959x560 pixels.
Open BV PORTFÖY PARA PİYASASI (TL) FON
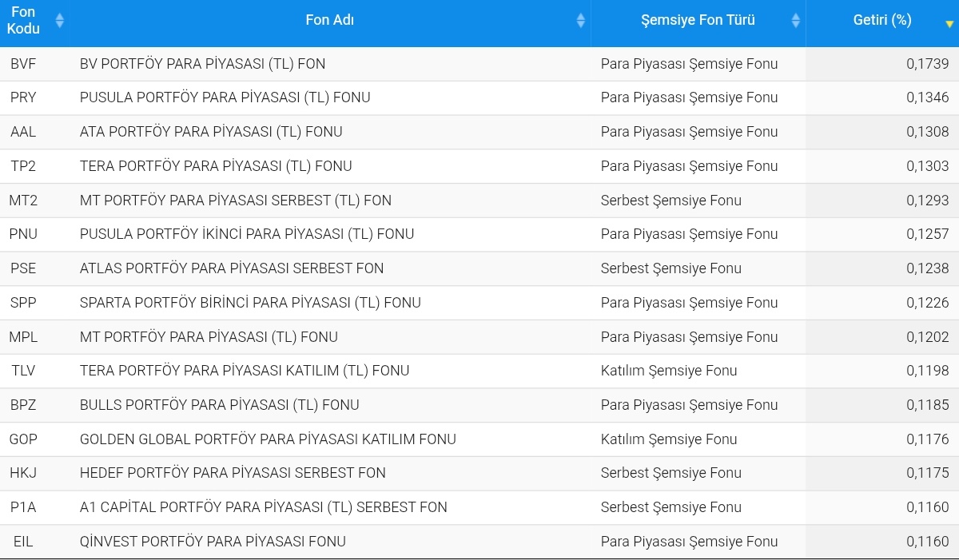[202, 64]
